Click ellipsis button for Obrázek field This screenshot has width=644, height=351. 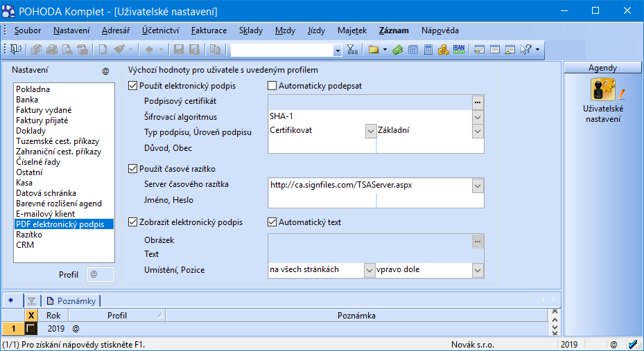click(477, 242)
